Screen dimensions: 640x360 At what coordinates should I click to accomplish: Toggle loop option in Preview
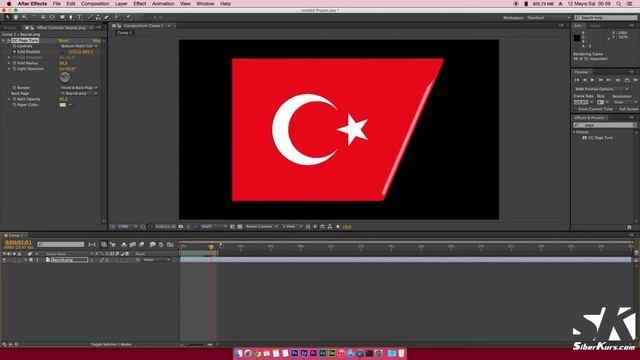pos(627,80)
